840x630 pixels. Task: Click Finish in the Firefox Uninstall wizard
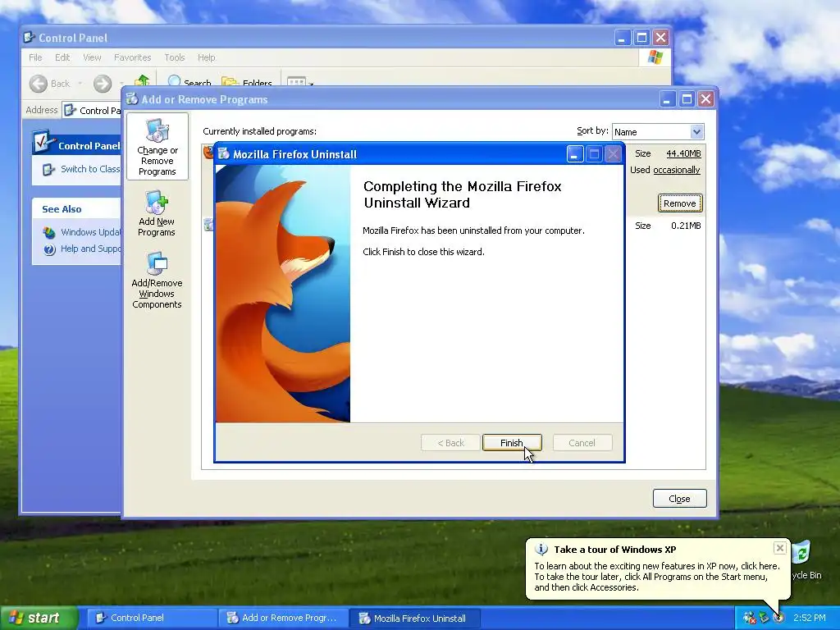tap(512, 443)
